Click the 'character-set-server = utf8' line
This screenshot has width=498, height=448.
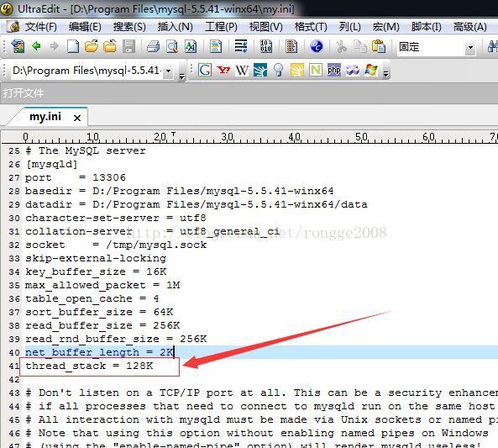tap(116, 219)
